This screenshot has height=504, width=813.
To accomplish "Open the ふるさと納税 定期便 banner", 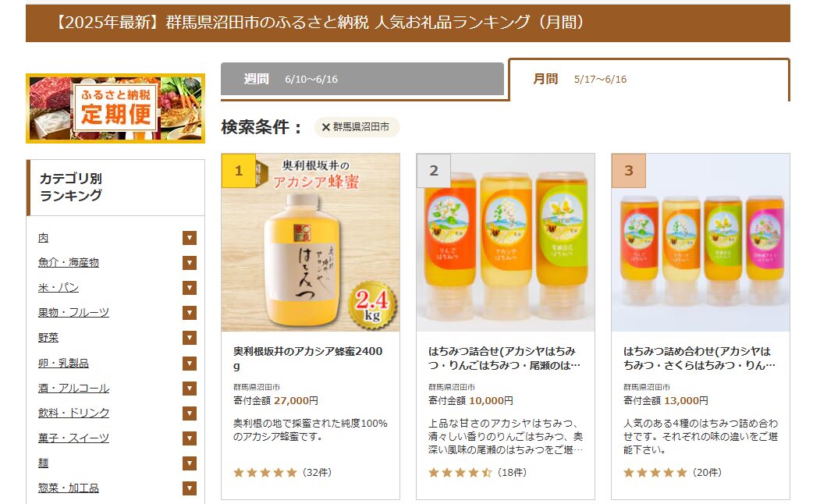I will click(x=115, y=108).
